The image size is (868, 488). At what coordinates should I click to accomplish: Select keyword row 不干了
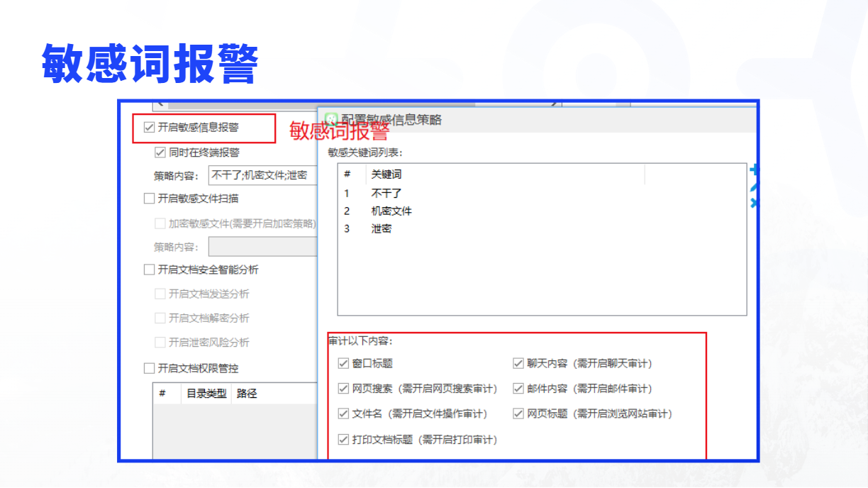tap(542, 193)
